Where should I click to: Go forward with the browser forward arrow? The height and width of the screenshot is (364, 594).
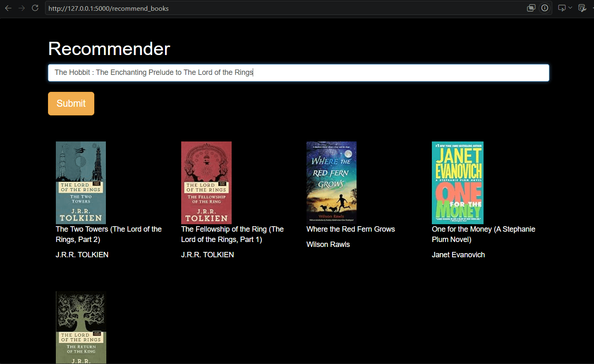click(22, 8)
